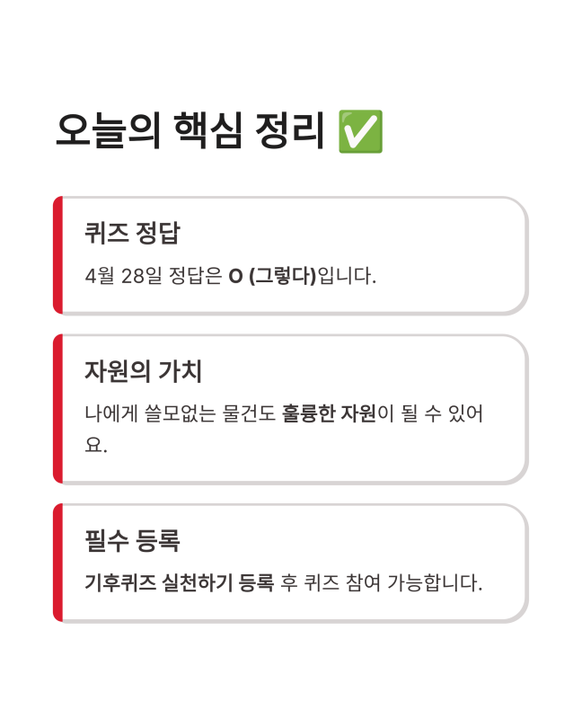Click the 자원의 가치 card title
The height and width of the screenshot is (728, 582).
pos(143,371)
